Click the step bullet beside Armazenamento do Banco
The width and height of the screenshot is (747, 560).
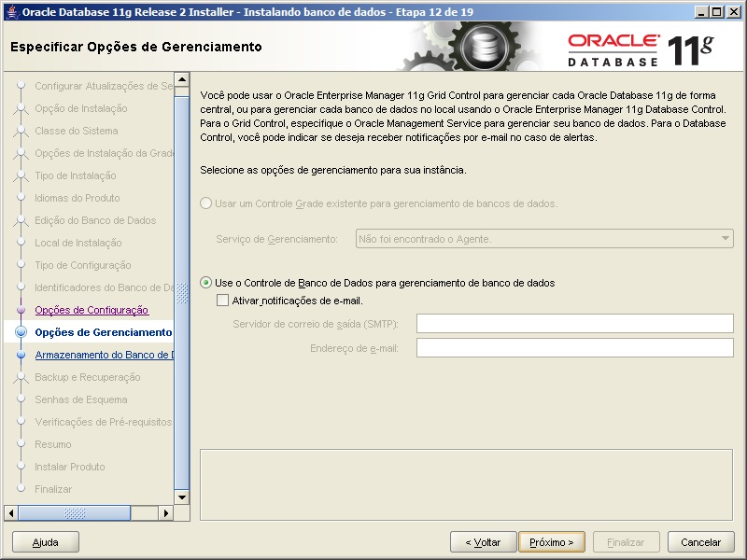tap(21, 355)
